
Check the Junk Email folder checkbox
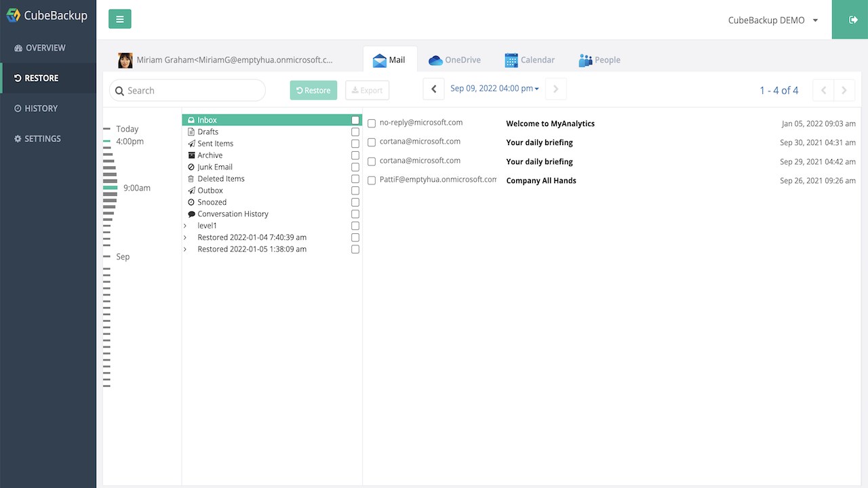(355, 167)
